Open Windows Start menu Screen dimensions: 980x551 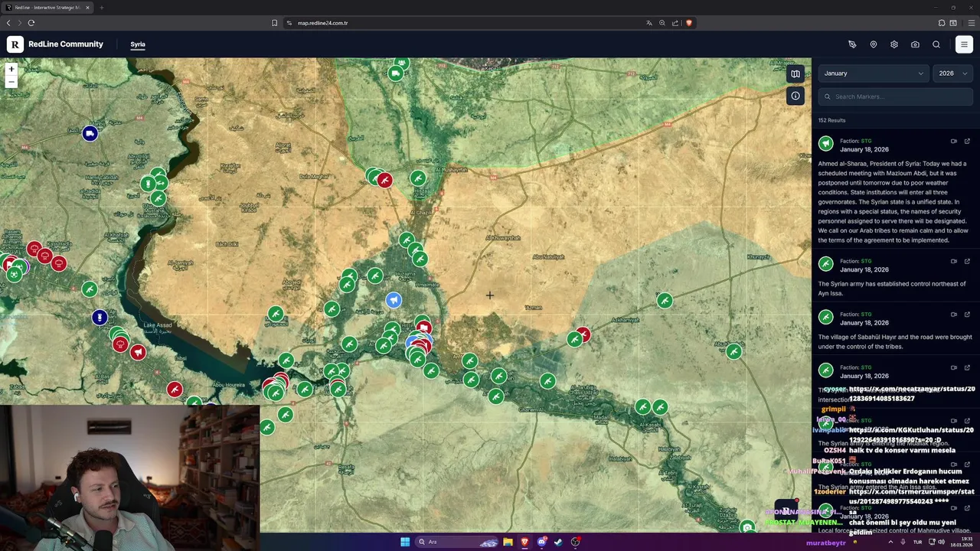pos(405,542)
